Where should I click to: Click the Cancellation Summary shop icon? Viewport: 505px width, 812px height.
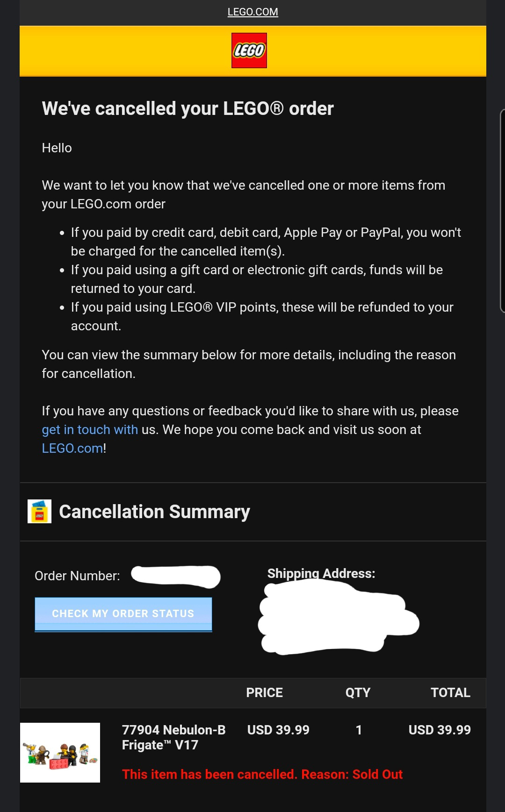click(39, 511)
